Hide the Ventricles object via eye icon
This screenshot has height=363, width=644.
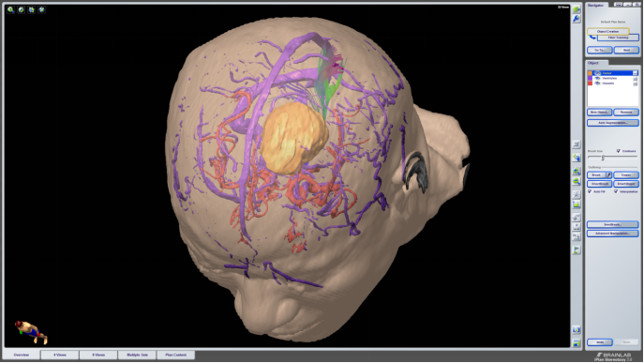coord(597,78)
